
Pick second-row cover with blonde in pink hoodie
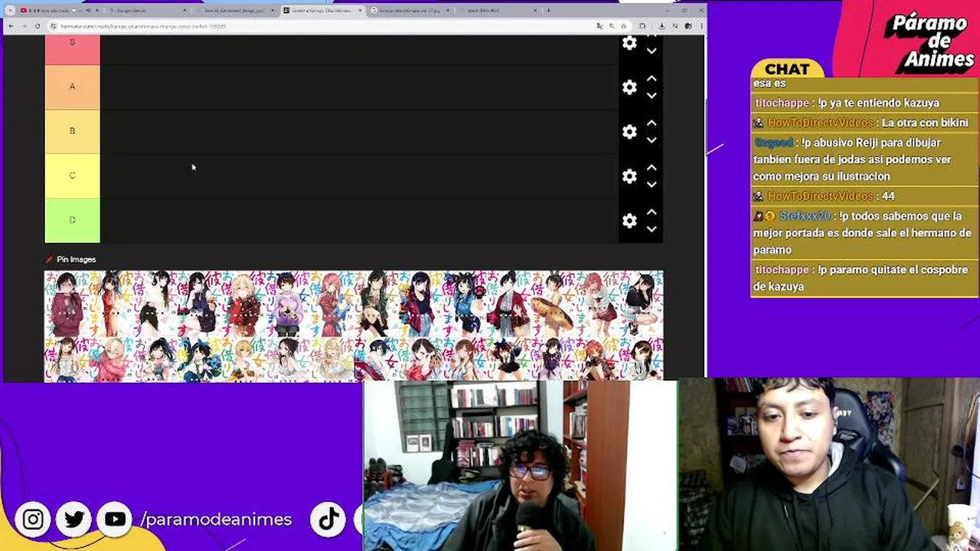[111, 359]
